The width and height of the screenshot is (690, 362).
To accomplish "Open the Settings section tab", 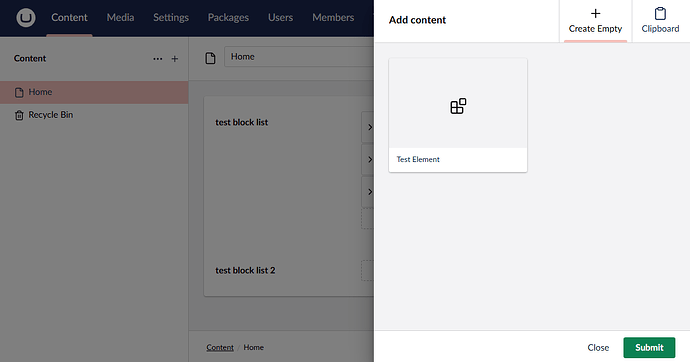I will (x=171, y=18).
